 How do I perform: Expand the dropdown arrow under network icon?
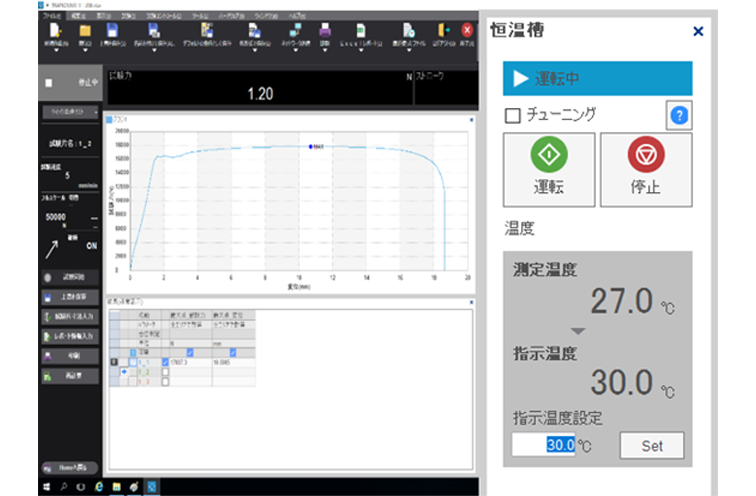point(295,50)
